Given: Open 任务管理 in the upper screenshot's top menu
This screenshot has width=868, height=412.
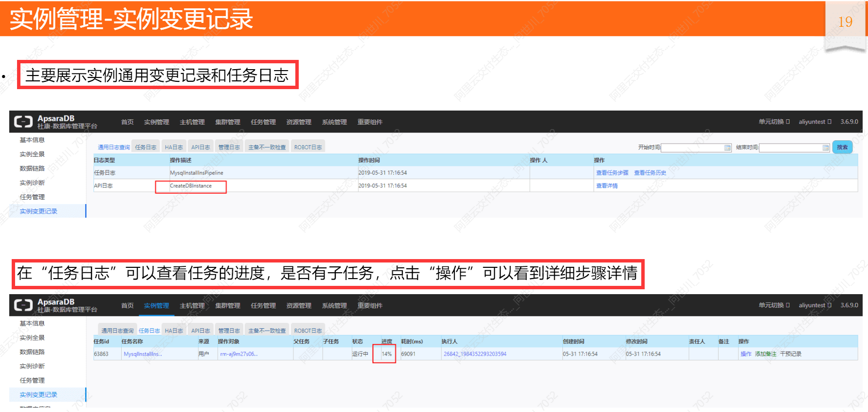Looking at the screenshot, I should [x=263, y=122].
